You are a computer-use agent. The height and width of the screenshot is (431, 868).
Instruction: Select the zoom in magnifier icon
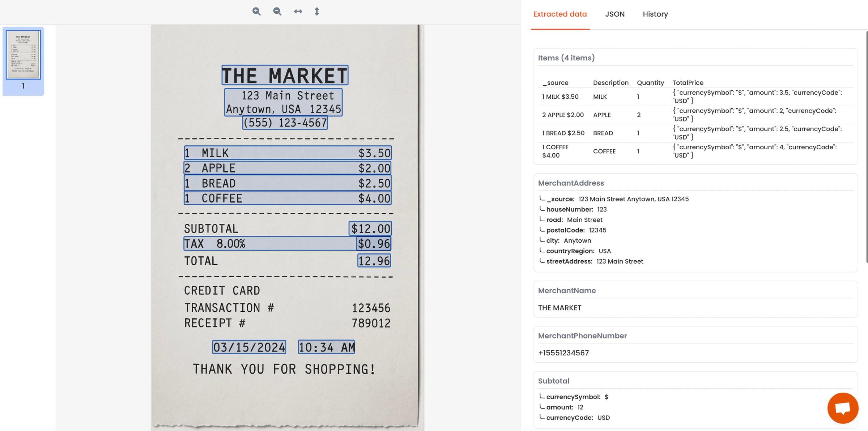tap(256, 11)
